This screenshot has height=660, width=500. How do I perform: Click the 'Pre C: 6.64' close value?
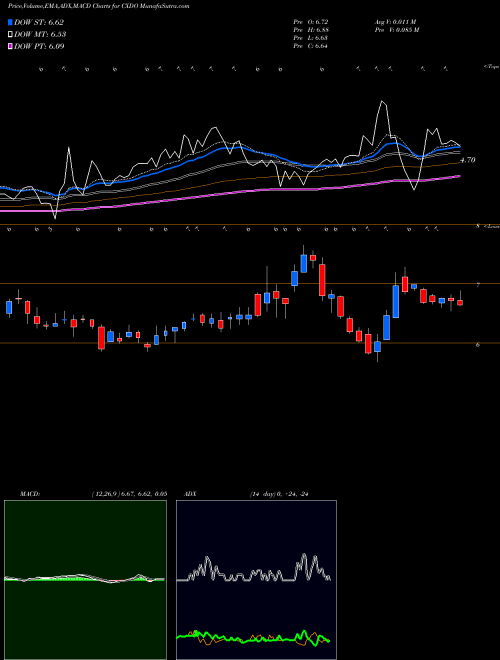tap(311, 46)
